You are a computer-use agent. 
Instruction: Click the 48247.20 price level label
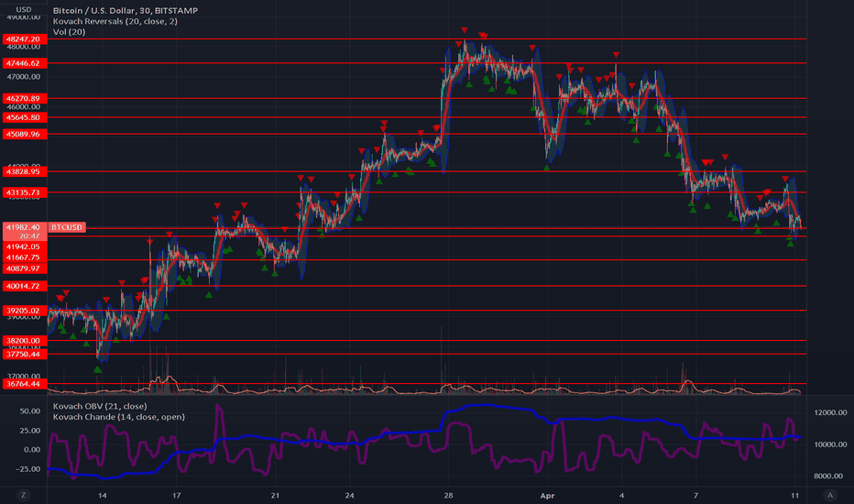[x=25, y=39]
